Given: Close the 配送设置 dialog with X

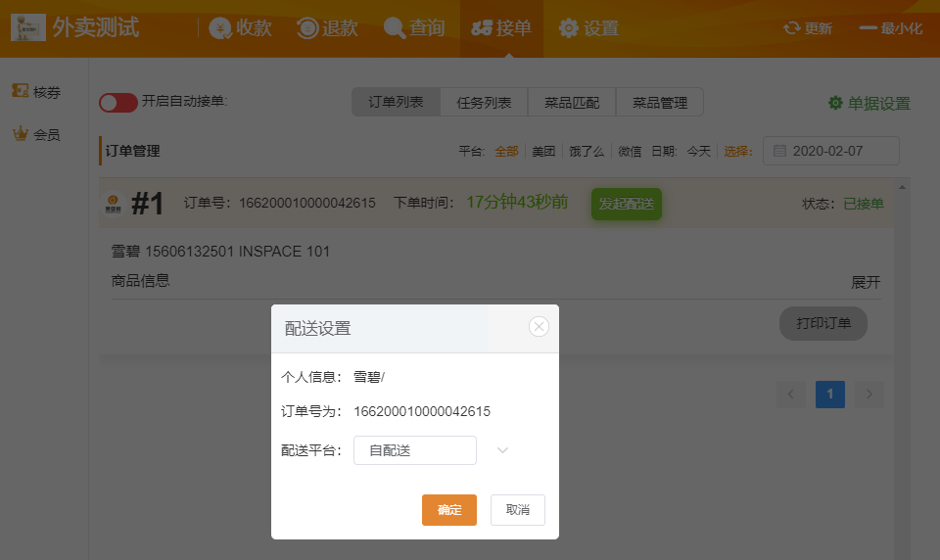Looking at the screenshot, I should 539,327.
